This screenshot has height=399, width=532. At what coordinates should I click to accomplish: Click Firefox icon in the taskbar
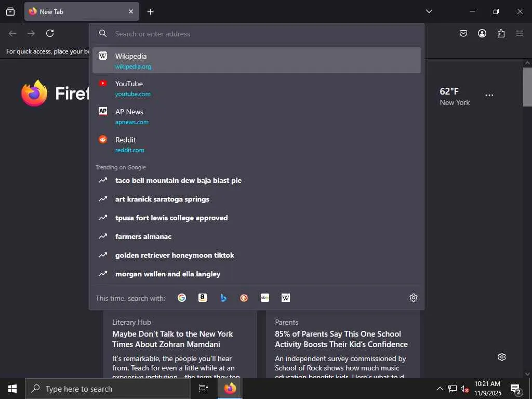(x=230, y=389)
